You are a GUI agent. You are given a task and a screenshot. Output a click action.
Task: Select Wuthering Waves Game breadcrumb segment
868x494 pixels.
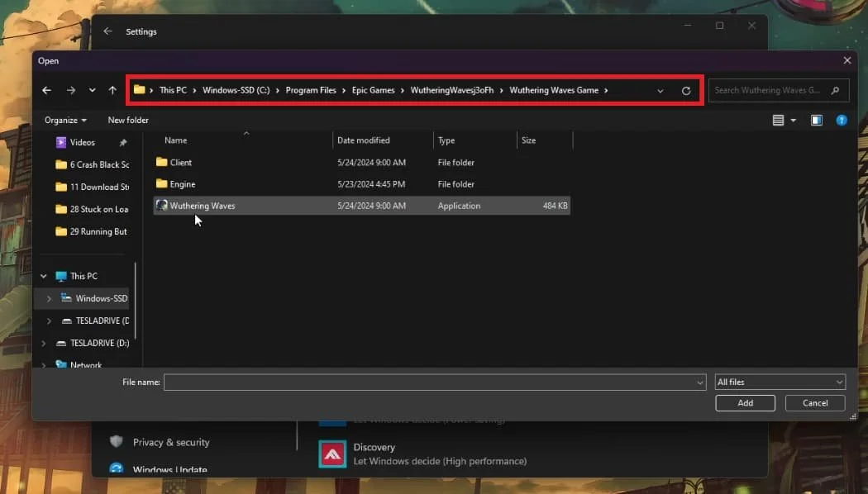554,90
